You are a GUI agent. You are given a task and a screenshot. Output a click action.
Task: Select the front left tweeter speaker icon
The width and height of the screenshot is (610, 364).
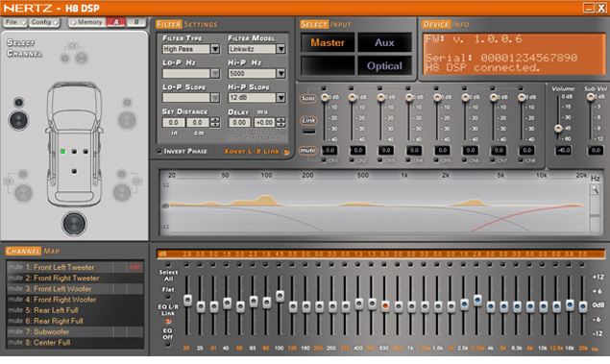18,102
